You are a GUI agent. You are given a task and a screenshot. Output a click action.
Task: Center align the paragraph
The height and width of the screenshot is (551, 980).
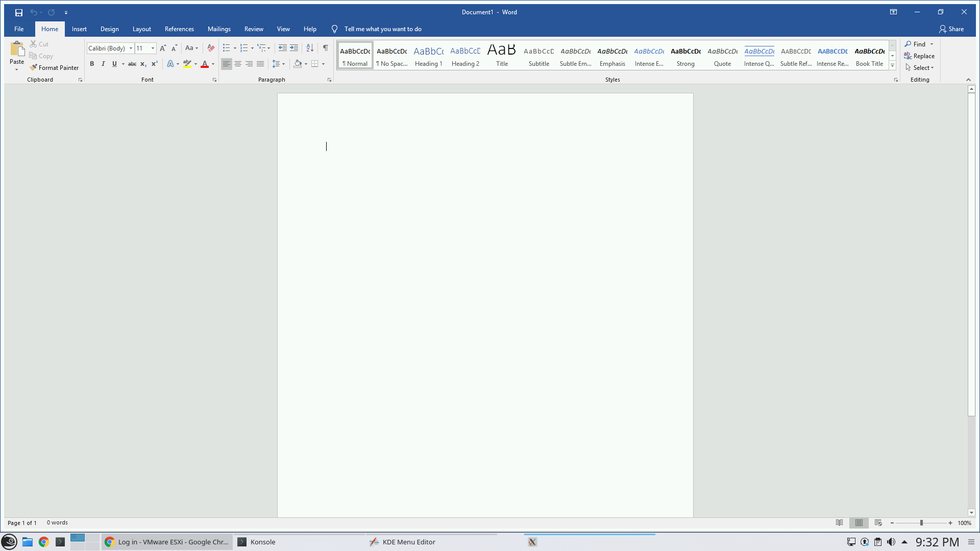point(238,64)
